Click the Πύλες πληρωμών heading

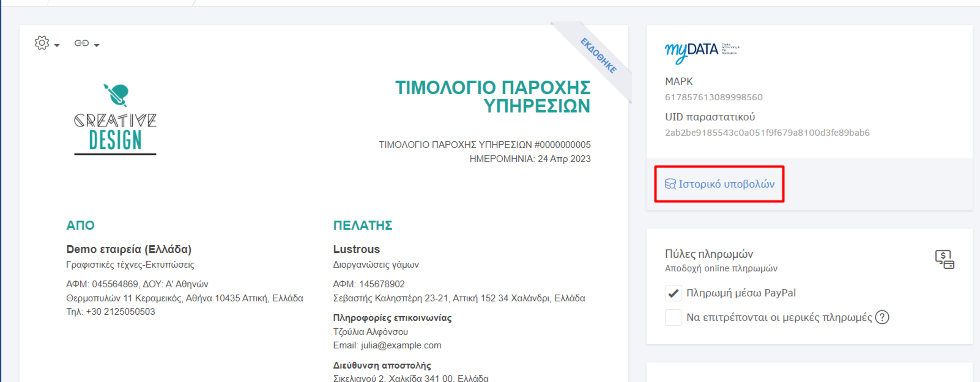pos(709,254)
